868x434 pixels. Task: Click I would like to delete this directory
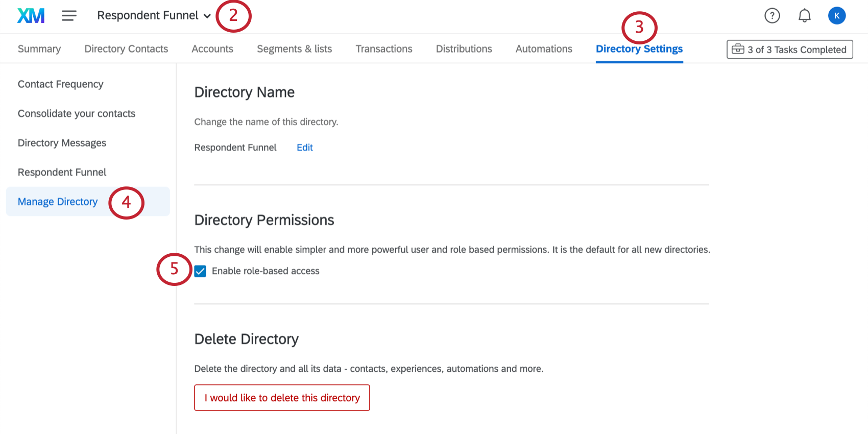(282, 397)
